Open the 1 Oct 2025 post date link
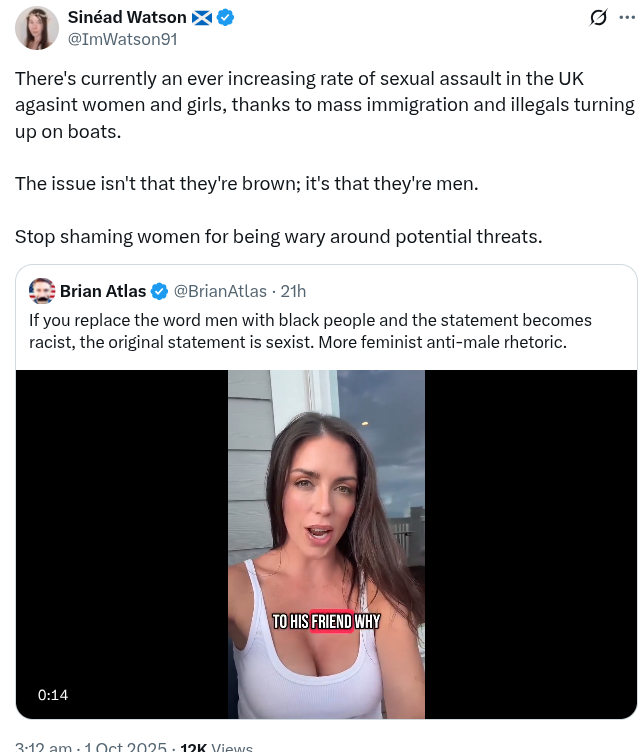This screenshot has width=644, height=752. 125,747
